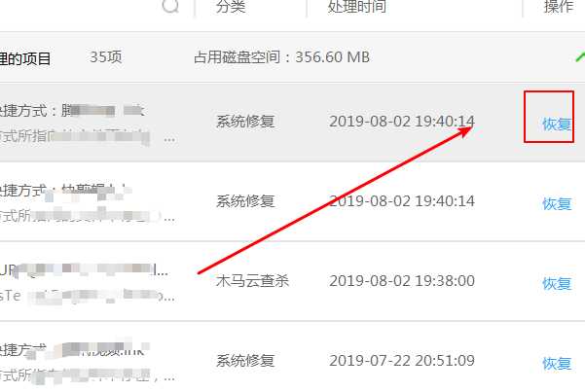Click the 的项目 group header title
Viewport: 585px width, 392px height.
(x=25, y=59)
